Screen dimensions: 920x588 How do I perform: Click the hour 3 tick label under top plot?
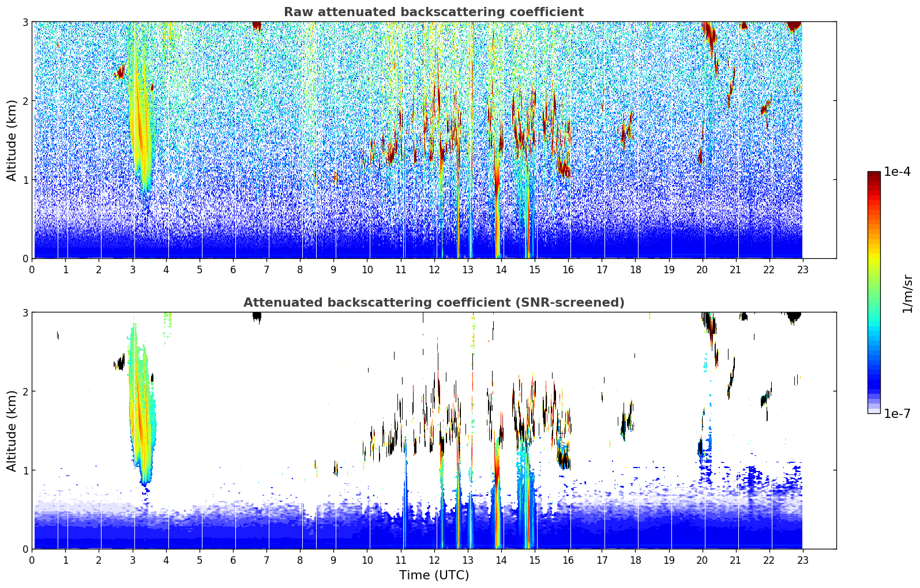133,269
